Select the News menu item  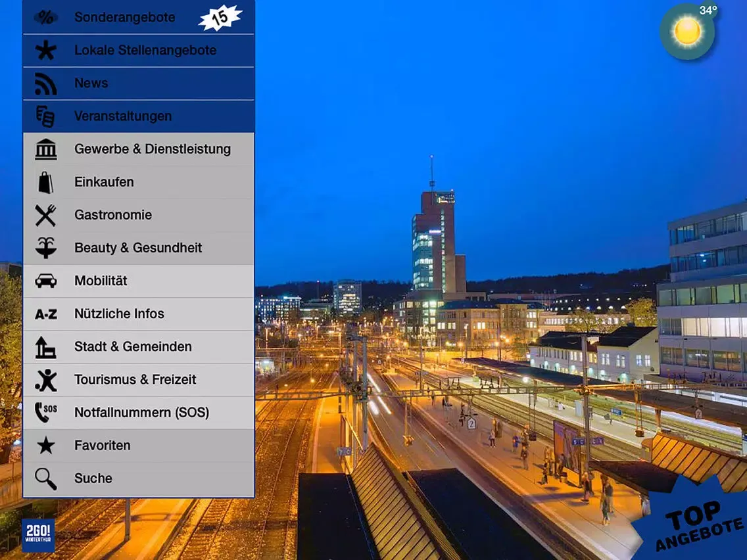pyautogui.click(x=139, y=83)
